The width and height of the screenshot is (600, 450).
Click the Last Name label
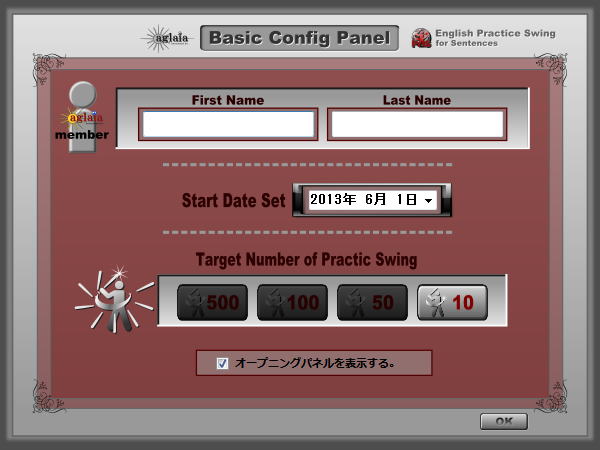pos(417,100)
